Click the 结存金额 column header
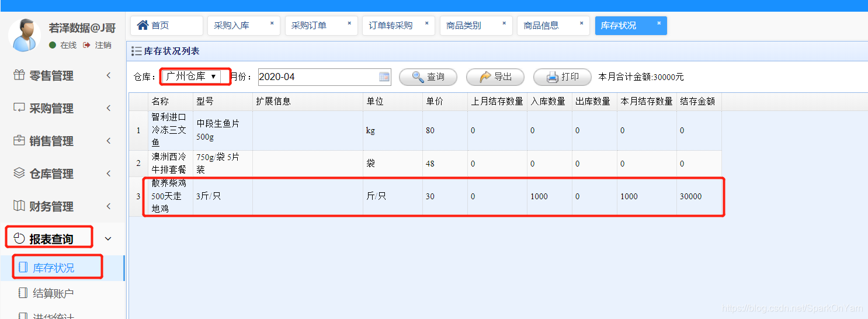868x319 pixels. click(699, 102)
